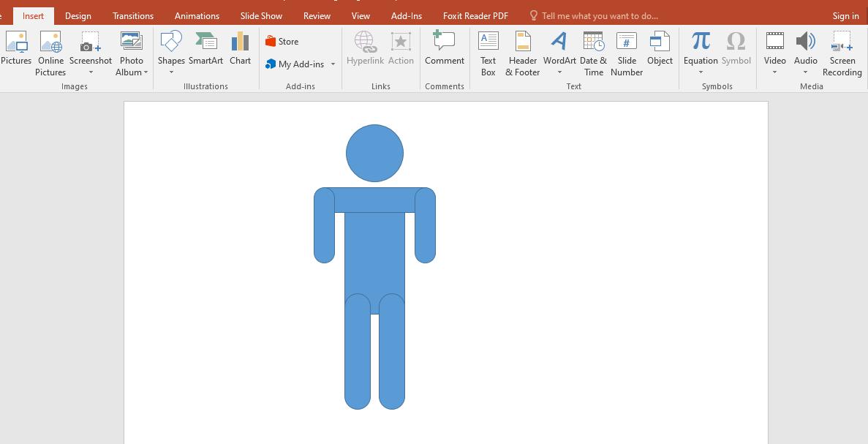This screenshot has height=444, width=868.
Task: Open the WordArt styles dropdown
Action: click(559, 72)
